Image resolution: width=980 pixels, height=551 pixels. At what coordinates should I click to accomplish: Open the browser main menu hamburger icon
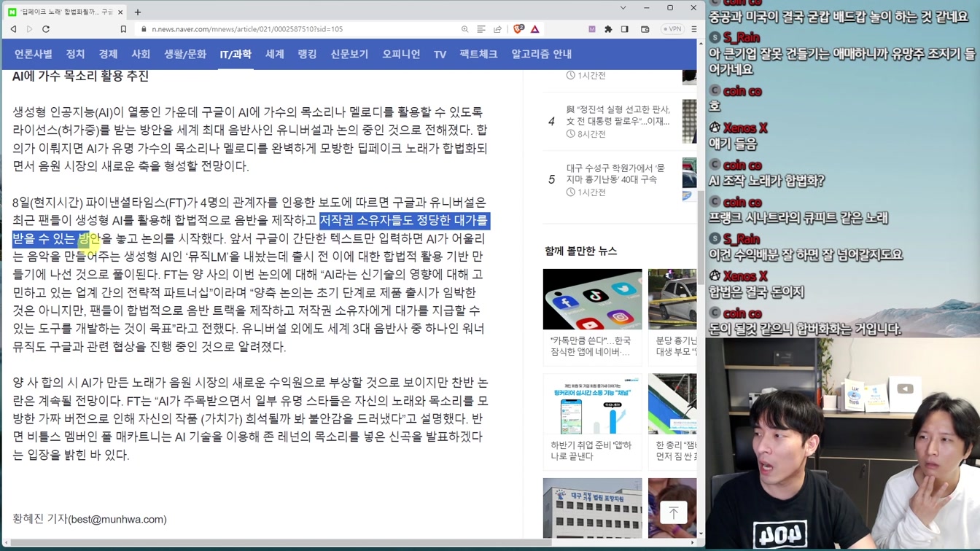coord(693,29)
